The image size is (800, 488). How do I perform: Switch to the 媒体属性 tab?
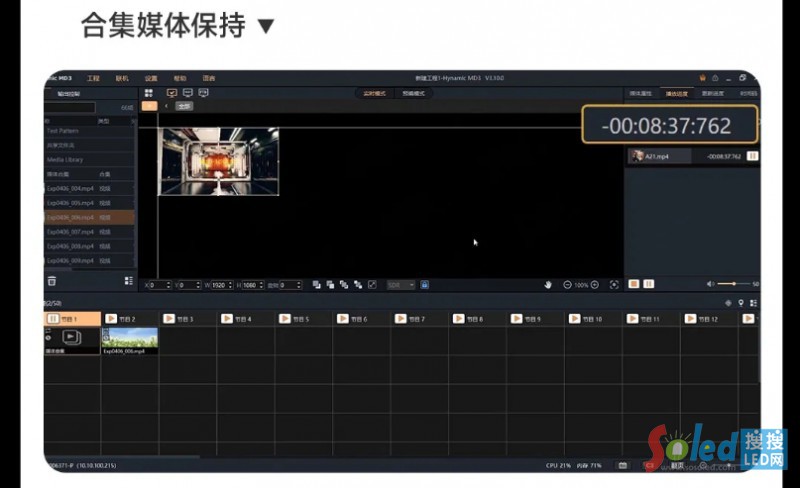tap(641, 93)
